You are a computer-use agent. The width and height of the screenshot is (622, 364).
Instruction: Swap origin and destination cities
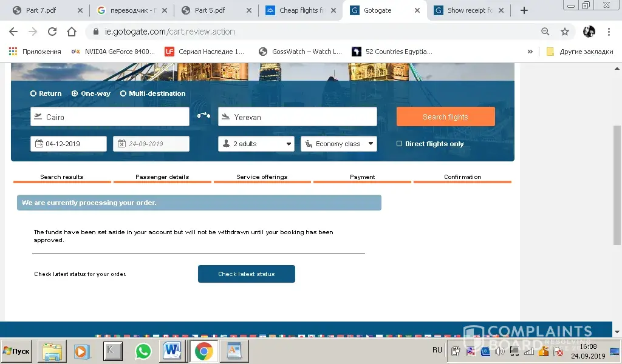click(203, 115)
